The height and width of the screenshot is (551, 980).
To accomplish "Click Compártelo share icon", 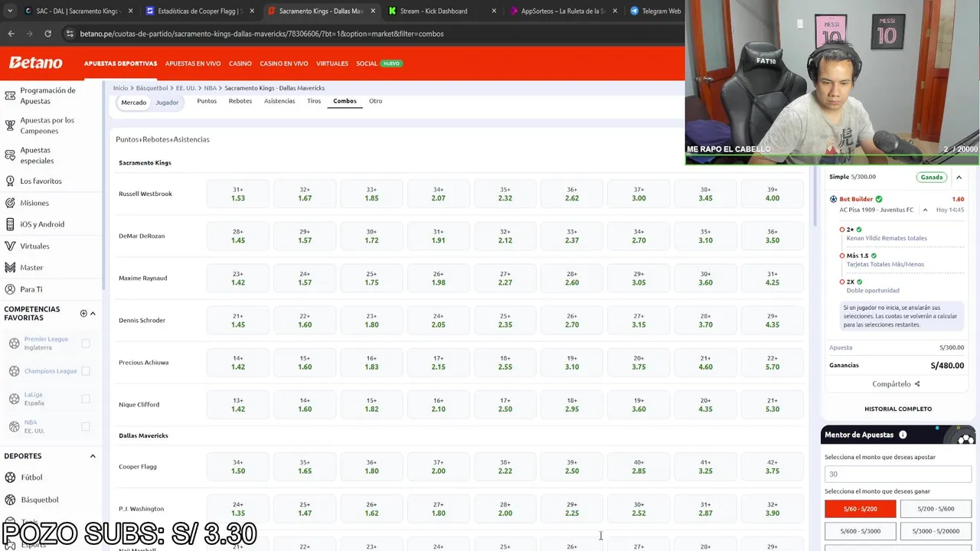I will tap(917, 384).
